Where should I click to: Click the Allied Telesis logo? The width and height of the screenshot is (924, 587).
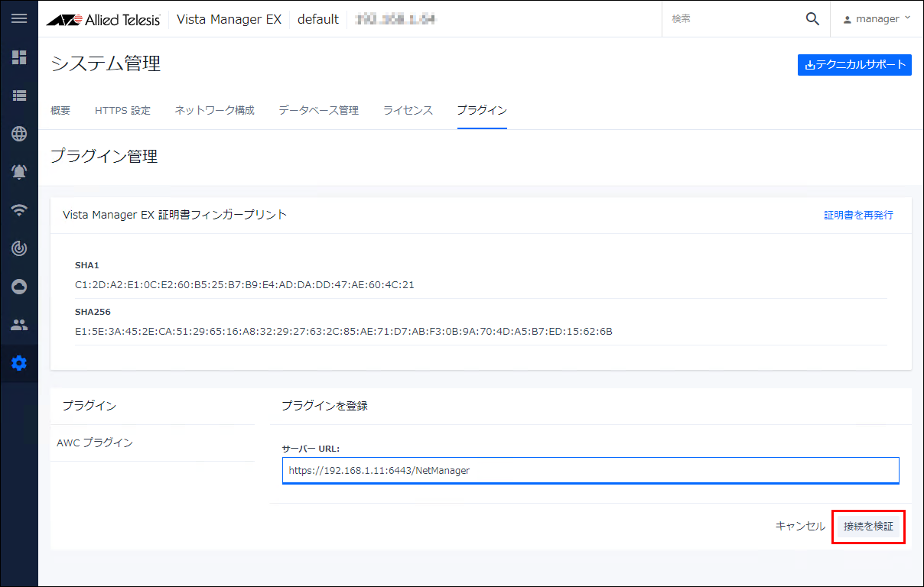(x=103, y=19)
